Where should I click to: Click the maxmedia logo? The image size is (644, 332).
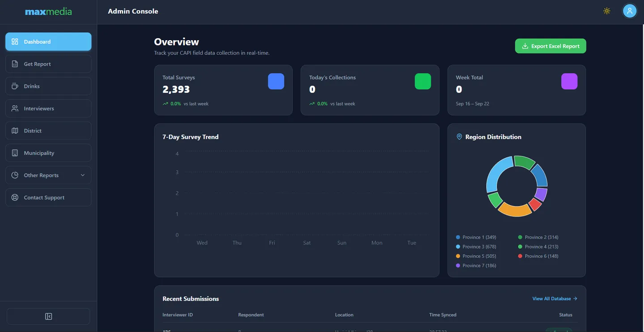(48, 12)
